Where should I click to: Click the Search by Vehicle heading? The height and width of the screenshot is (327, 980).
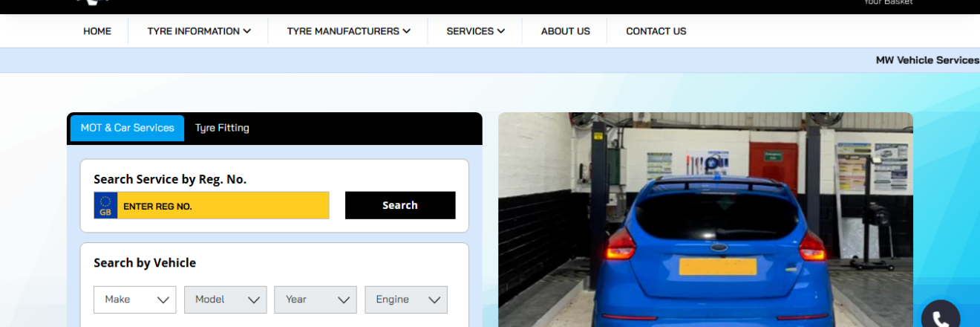point(145,263)
